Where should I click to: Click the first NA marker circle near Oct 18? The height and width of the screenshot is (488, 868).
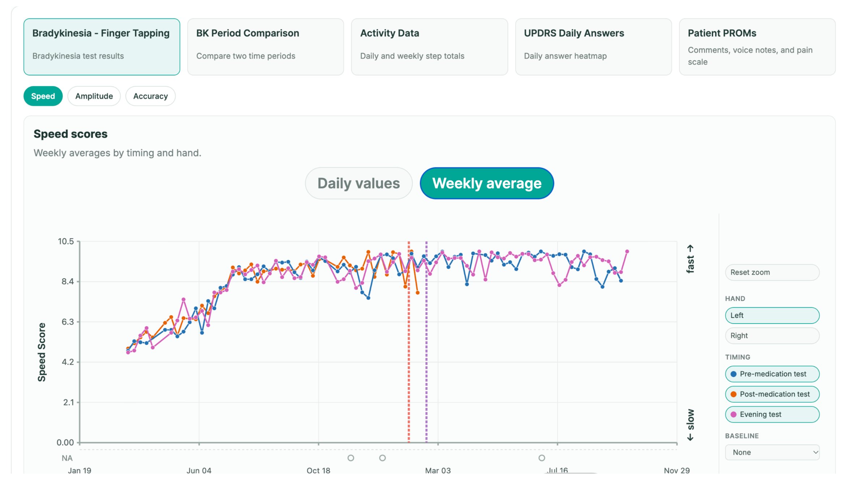[350, 458]
